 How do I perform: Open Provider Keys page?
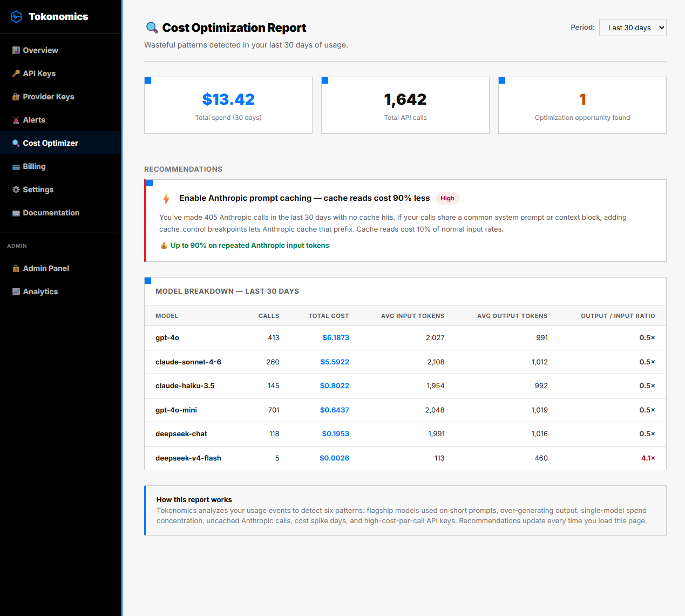(x=60, y=97)
